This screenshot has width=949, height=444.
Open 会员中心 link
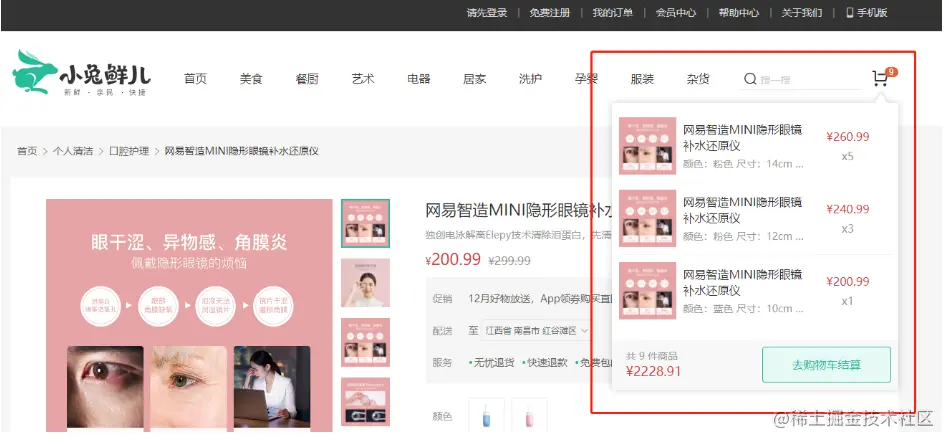point(675,13)
